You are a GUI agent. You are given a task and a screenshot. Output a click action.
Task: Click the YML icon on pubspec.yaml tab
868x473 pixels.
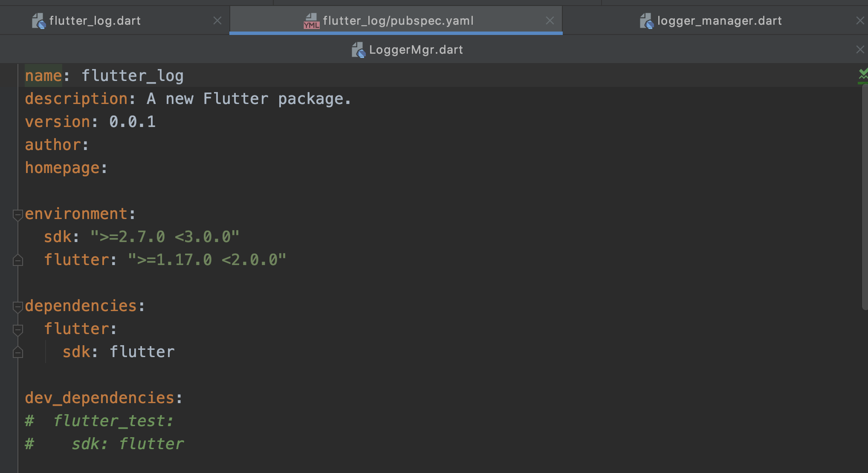311,21
